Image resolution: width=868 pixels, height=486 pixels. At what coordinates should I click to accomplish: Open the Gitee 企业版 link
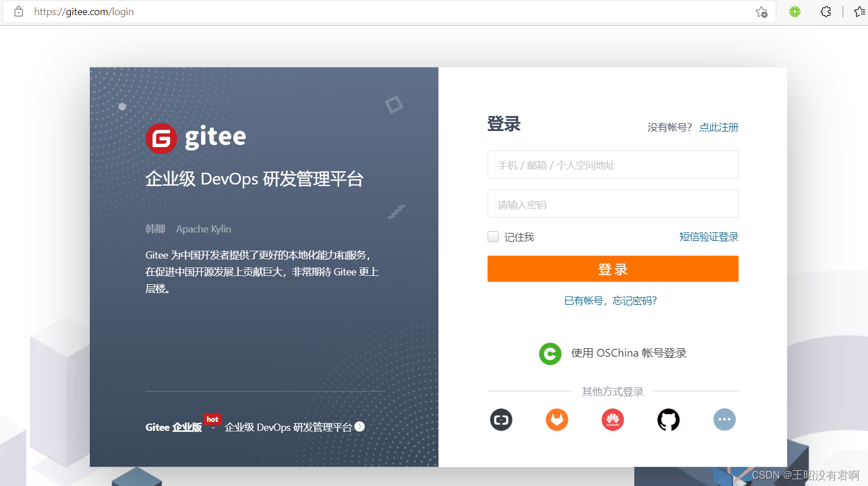pyautogui.click(x=173, y=427)
